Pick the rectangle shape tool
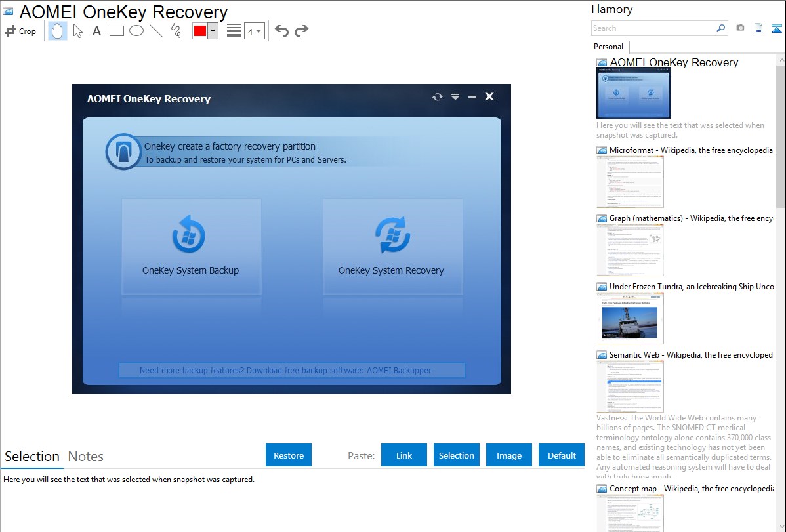This screenshot has height=532, width=786. 117,31
